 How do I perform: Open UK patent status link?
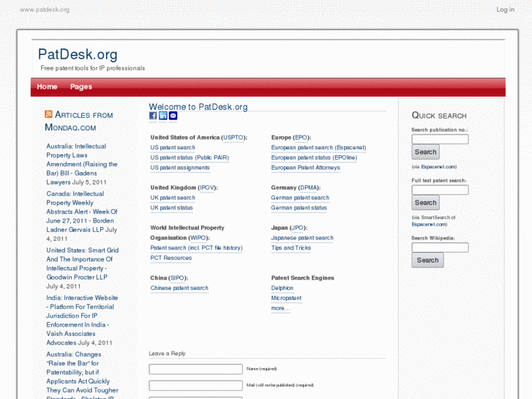click(x=171, y=208)
